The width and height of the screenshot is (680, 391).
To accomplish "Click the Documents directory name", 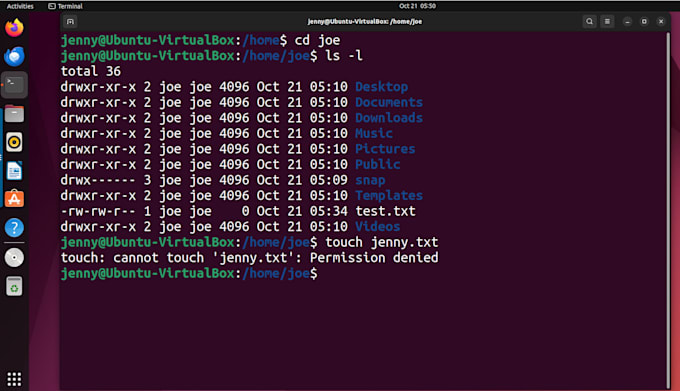I will (x=389, y=102).
